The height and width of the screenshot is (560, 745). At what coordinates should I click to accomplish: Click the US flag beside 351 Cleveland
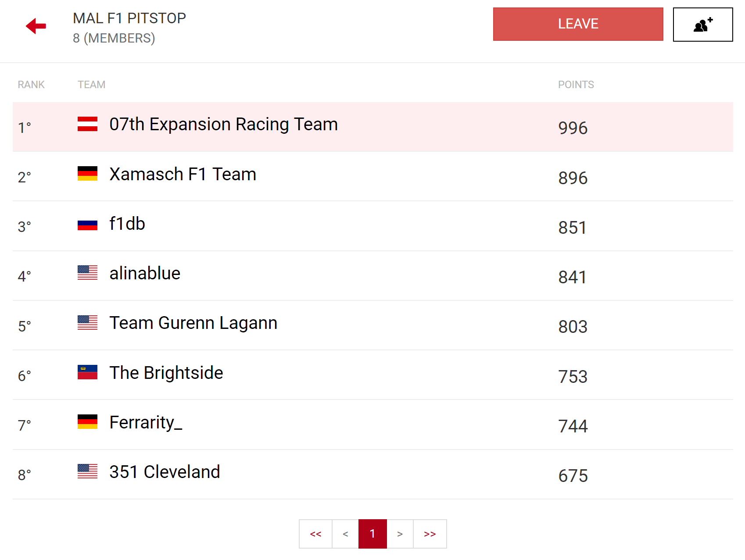(x=87, y=471)
